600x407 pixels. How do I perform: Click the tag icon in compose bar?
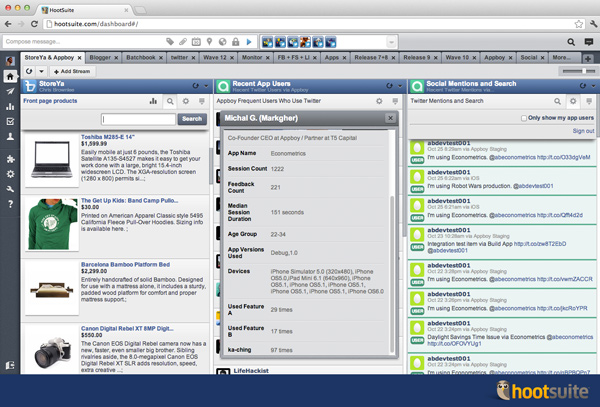click(x=170, y=42)
